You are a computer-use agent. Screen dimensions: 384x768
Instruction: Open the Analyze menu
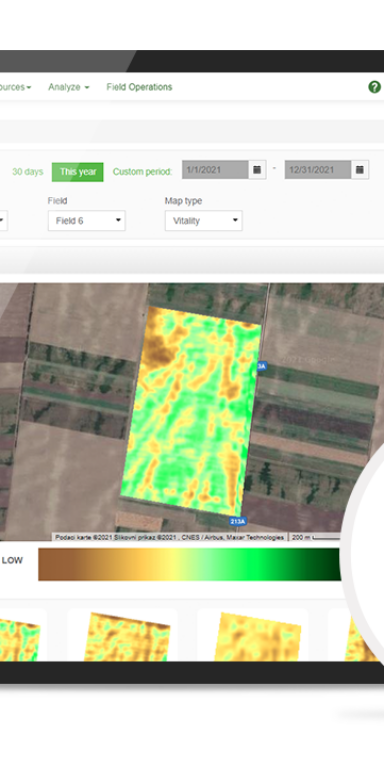69,87
